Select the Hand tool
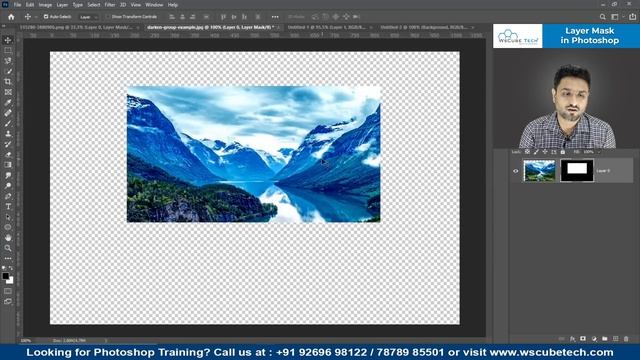This screenshot has width=640, height=360. point(8,238)
